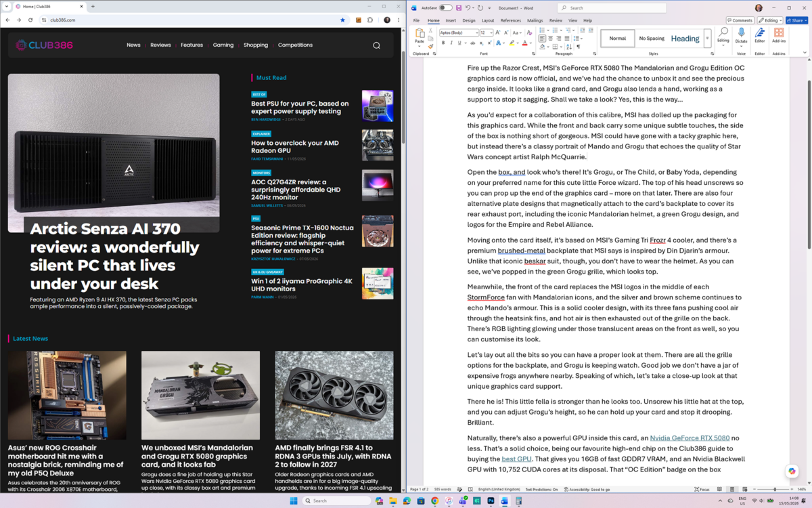Click the Numbering list icon
Viewport: 812px width, 508px height.
(x=555, y=30)
